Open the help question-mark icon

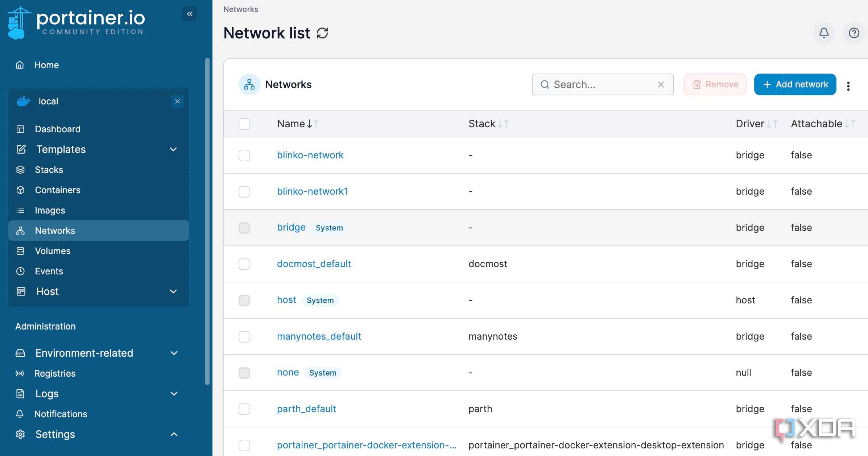tap(854, 33)
